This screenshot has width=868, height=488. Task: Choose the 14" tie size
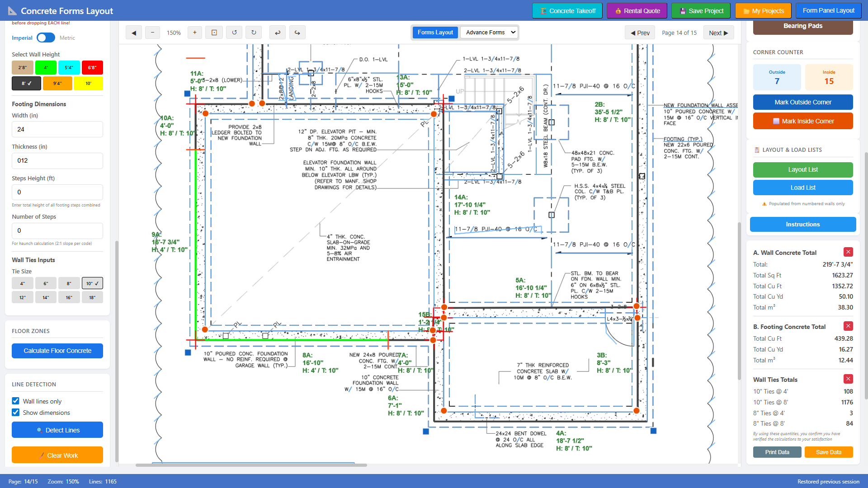[46, 297]
